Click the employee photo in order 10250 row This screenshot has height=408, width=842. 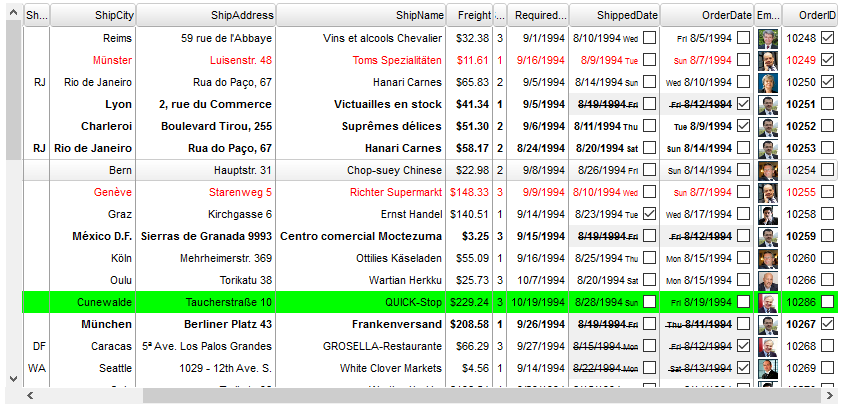(768, 83)
